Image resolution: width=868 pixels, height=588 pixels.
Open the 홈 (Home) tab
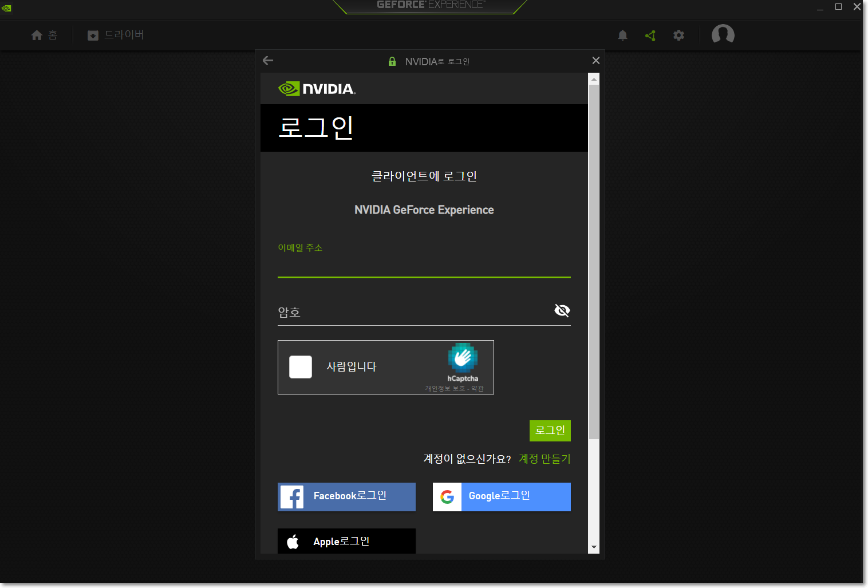tap(44, 35)
